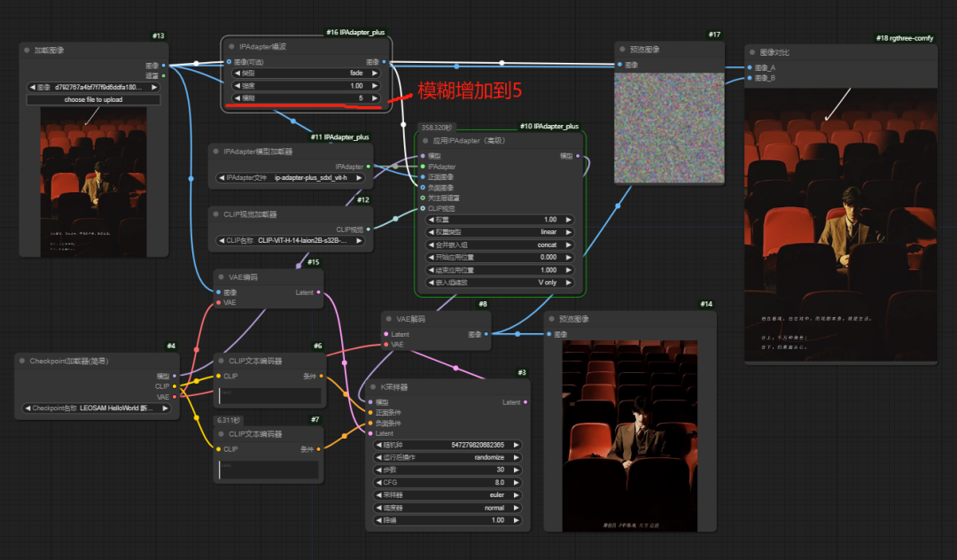Toggle collapse on 预览图像 node #14
The image size is (957, 560).
pos(552,319)
